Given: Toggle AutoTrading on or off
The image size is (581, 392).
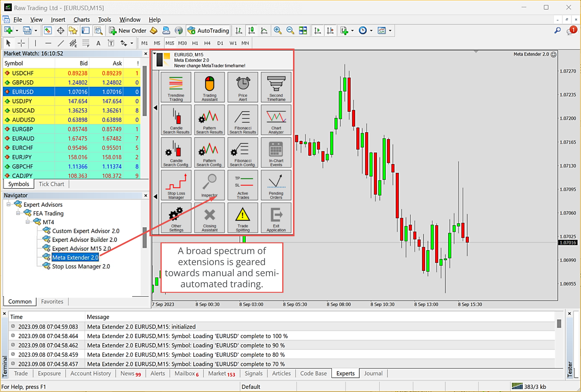Looking at the screenshot, I should (x=208, y=30).
